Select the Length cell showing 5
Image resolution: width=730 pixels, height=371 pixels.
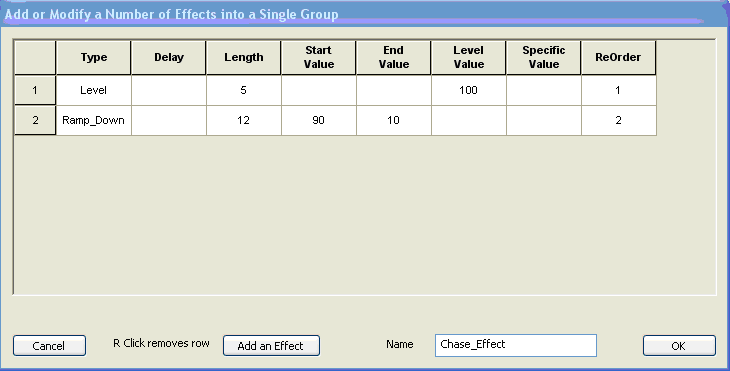click(x=243, y=90)
